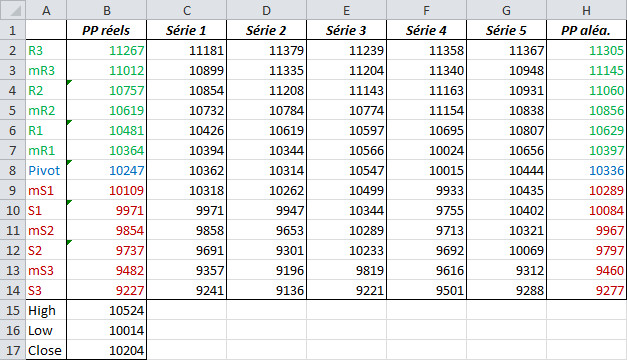Image resolution: width=627 pixels, height=360 pixels.
Task: Select row 1 header
Action: coord(13,30)
